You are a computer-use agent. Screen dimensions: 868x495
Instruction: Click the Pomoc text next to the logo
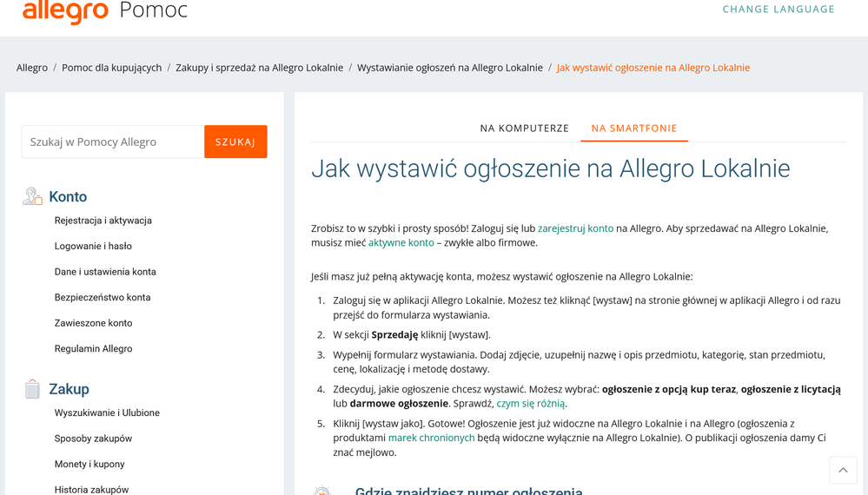[153, 10]
